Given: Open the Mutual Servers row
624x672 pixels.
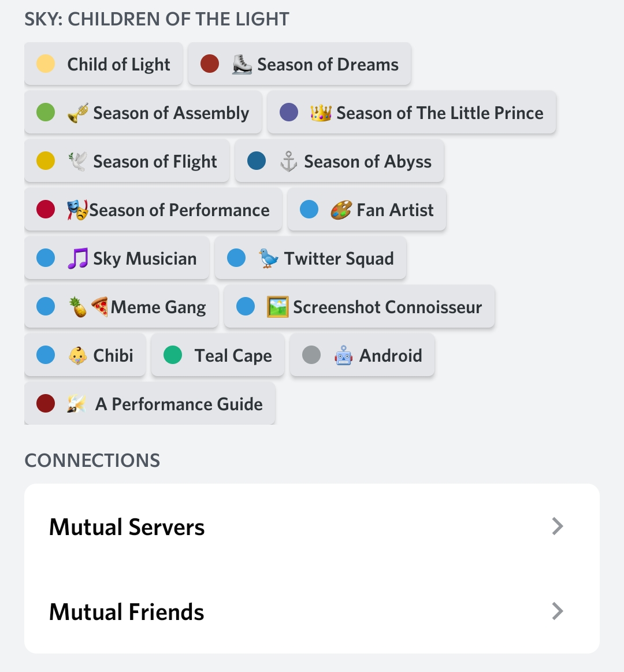Looking at the screenshot, I should 312,526.
